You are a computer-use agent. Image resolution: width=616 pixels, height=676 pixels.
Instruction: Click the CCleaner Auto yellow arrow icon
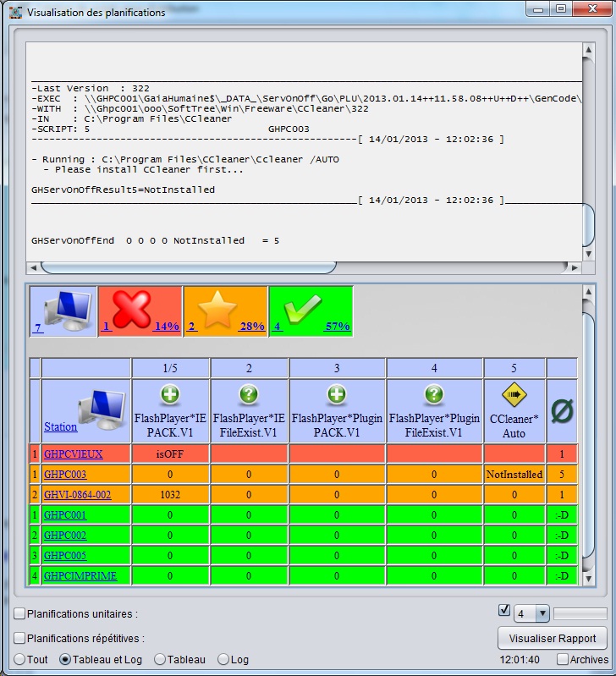point(514,395)
